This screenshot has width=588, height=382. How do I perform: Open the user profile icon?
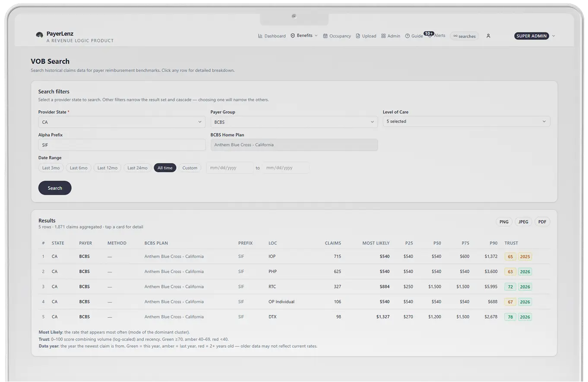click(488, 36)
